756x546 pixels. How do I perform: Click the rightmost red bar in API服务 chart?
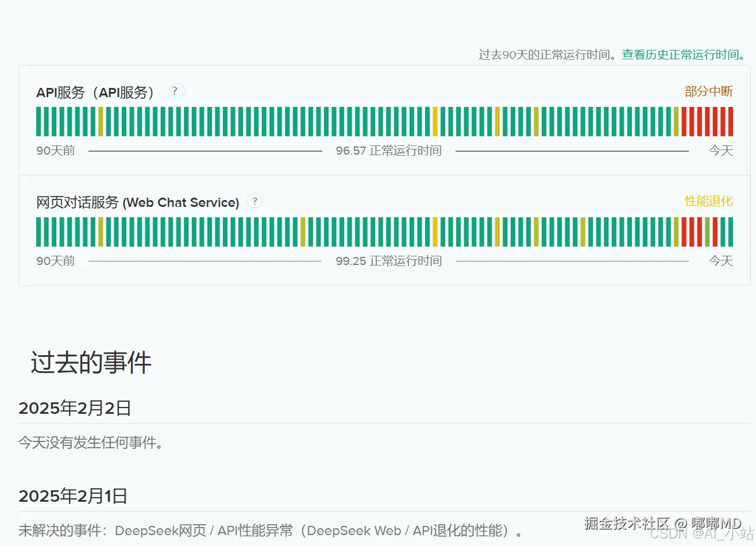click(x=731, y=121)
